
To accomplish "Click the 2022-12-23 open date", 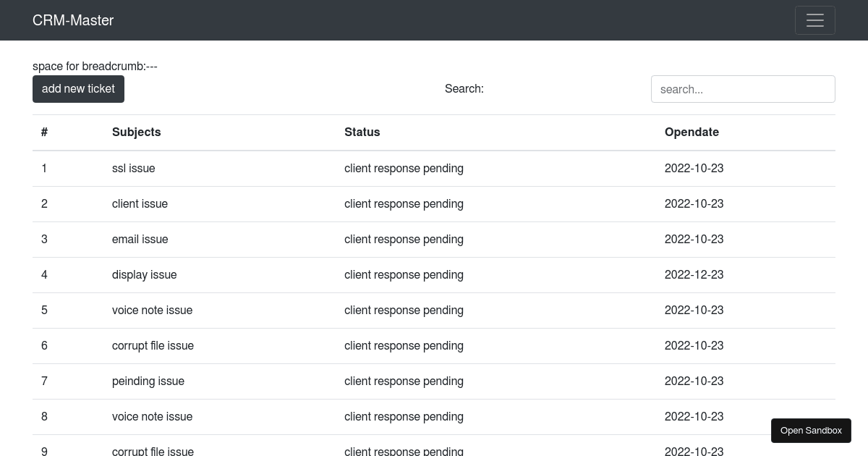I will pos(694,275).
